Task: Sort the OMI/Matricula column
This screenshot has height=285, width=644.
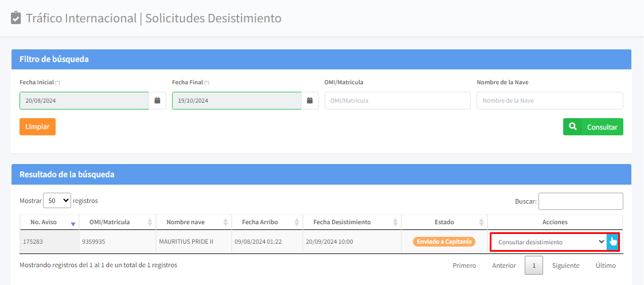Action: 150,222
